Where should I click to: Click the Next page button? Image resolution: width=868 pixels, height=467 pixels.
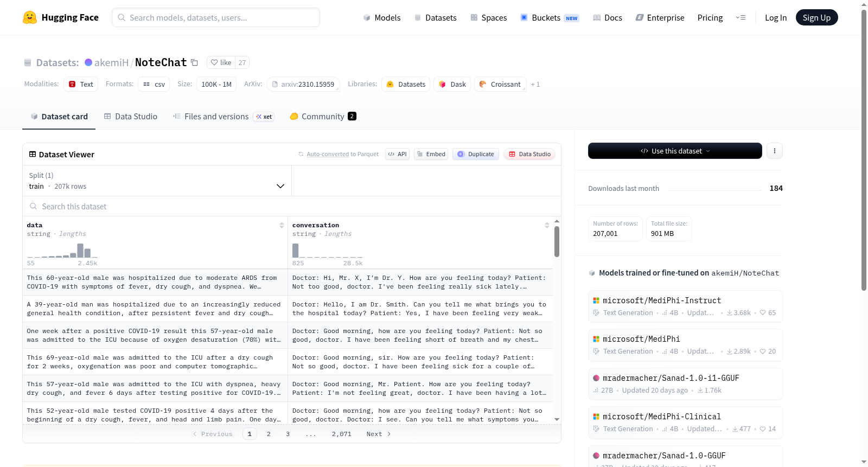[x=378, y=434]
